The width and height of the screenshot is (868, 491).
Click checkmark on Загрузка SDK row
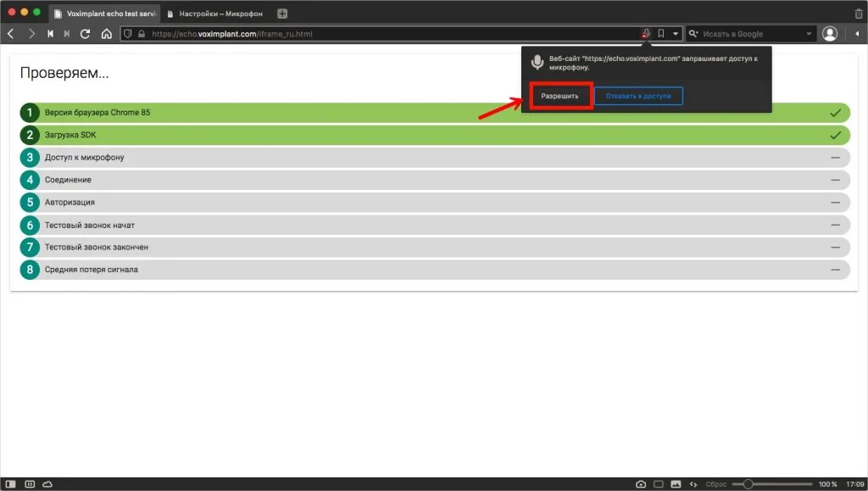(x=835, y=135)
